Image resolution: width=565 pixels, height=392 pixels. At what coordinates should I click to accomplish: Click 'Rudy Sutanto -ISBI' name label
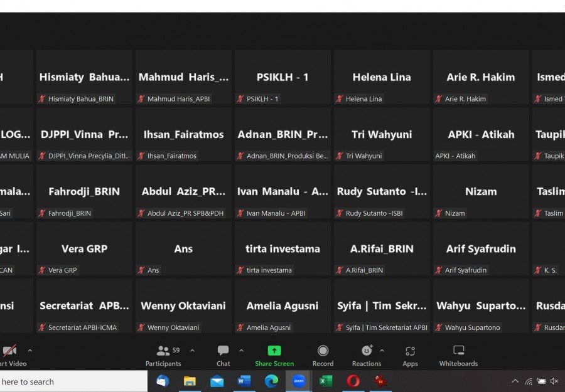tap(374, 213)
